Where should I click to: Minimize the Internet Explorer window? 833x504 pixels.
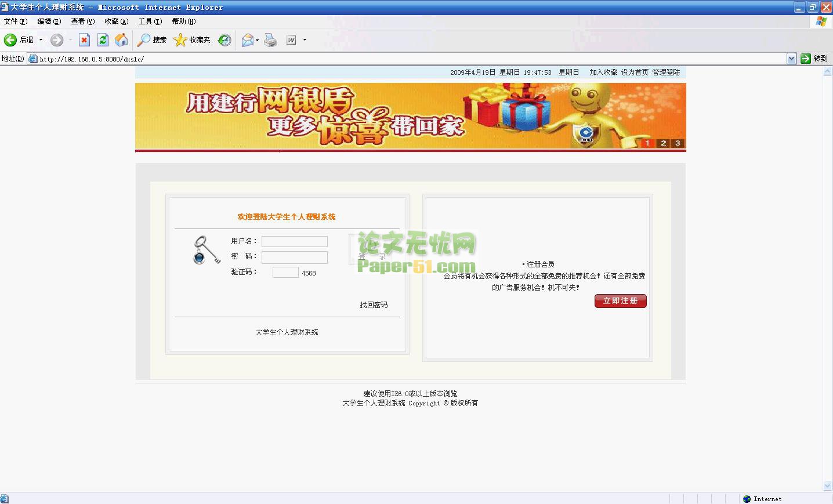tap(799, 8)
